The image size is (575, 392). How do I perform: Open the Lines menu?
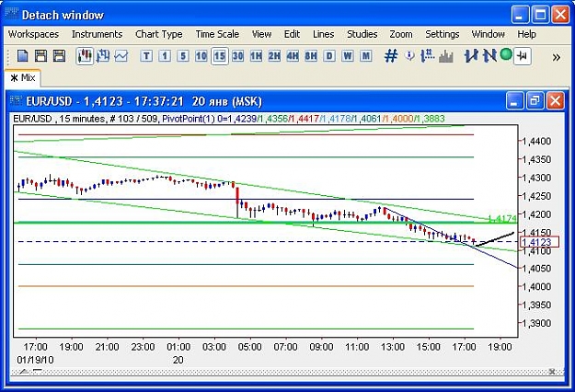click(323, 34)
